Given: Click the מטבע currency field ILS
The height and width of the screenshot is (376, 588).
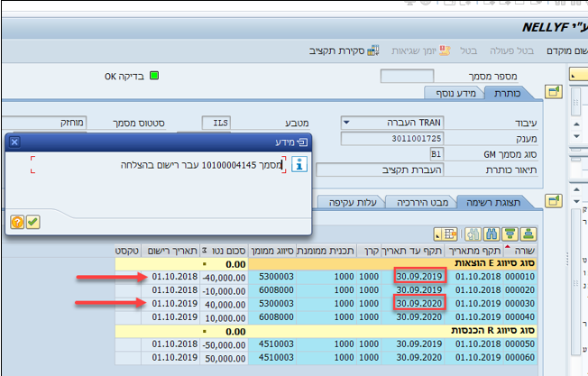Looking at the screenshot, I should click(216, 123).
